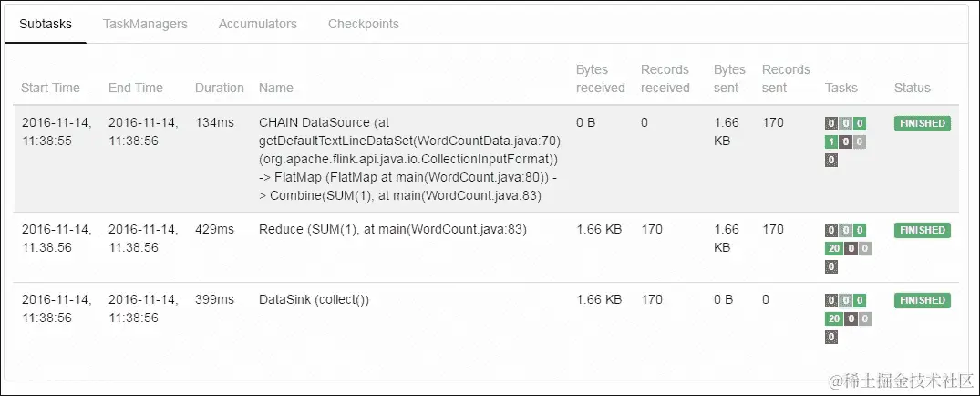The width and height of the screenshot is (980, 396).
Task: Click the Status column header
Action: click(x=913, y=89)
